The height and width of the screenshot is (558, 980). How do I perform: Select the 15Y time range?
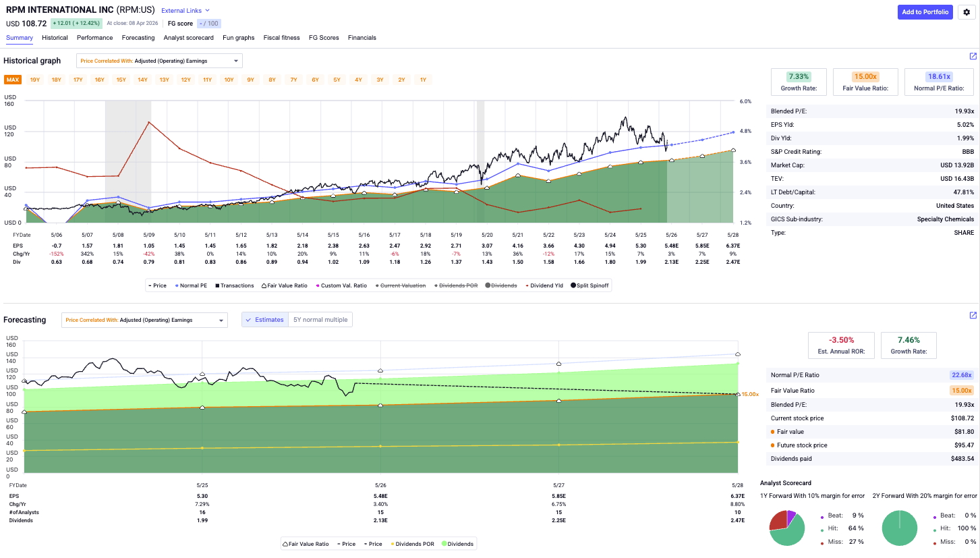(121, 80)
